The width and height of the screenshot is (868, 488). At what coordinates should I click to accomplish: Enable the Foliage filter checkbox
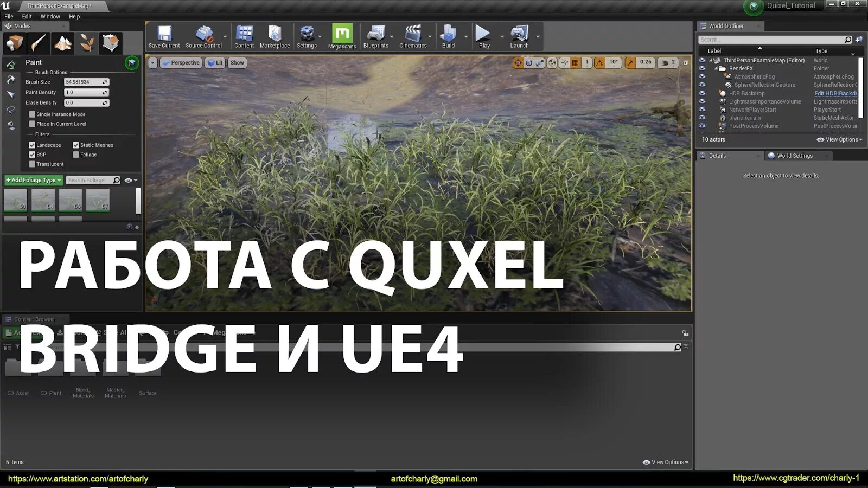point(76,155)
